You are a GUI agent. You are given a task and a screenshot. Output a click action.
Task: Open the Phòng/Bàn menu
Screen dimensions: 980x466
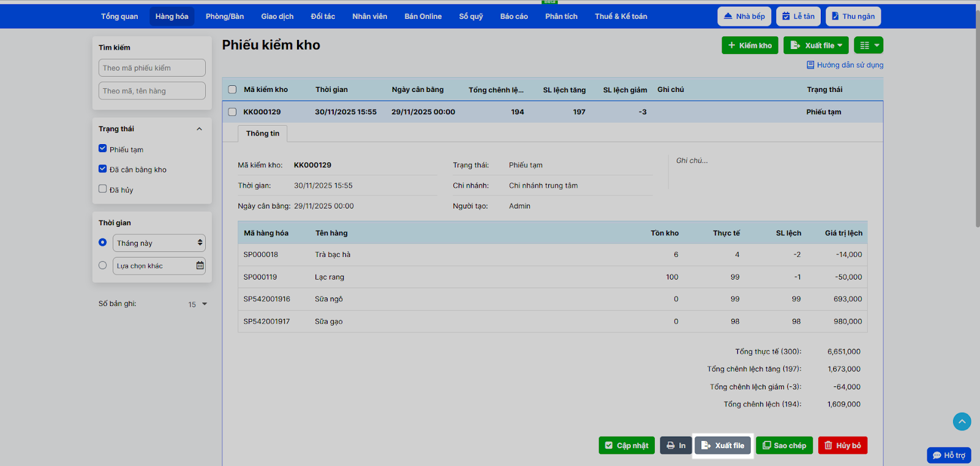[x=225, y=17]
